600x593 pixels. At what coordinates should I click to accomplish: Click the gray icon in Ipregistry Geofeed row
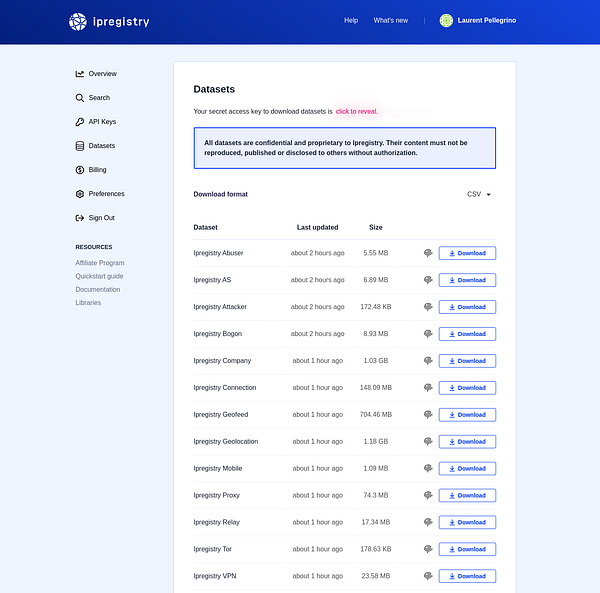pos(428,414)
